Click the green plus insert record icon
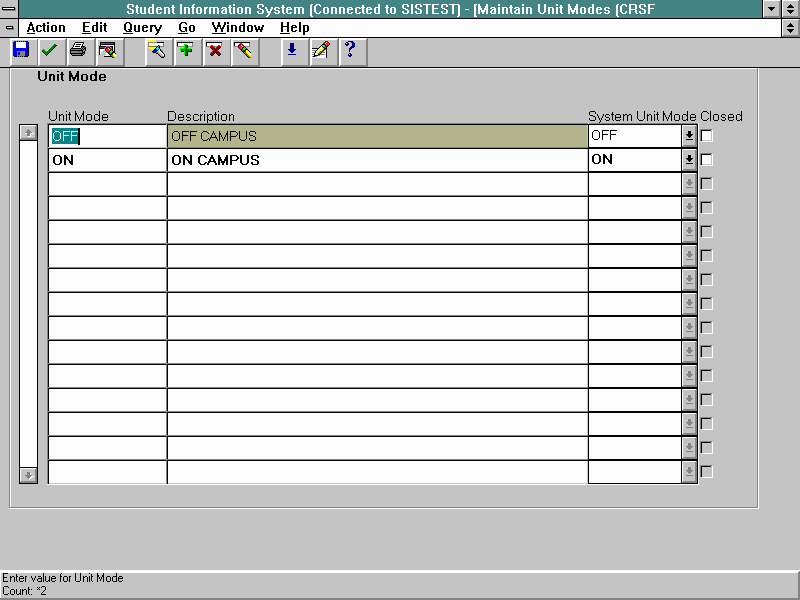This screenshot has width=800, height=600. pyautogui.click(x=185, y=50)
